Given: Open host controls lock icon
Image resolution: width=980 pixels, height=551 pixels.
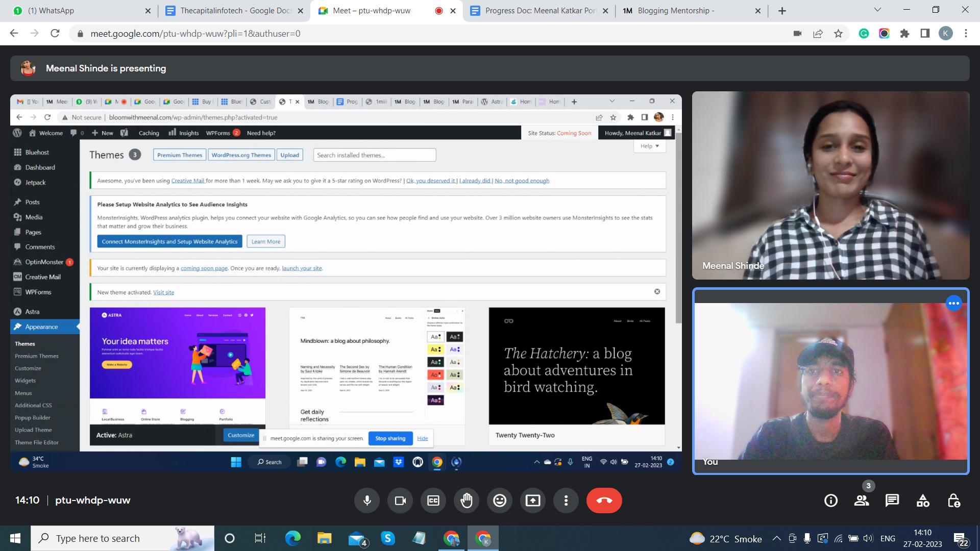Looking at the screenshot, I should point(953,500).
